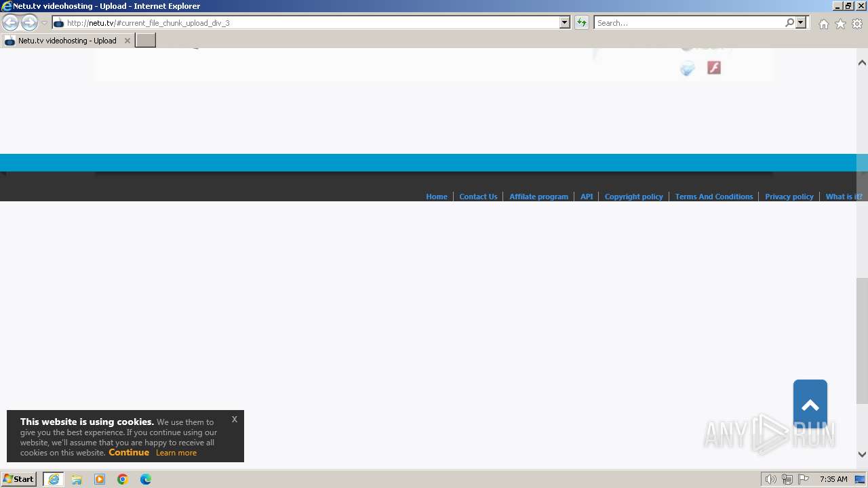
Task: Open the recent pages dropdown arrow
Action: (44, 23)
